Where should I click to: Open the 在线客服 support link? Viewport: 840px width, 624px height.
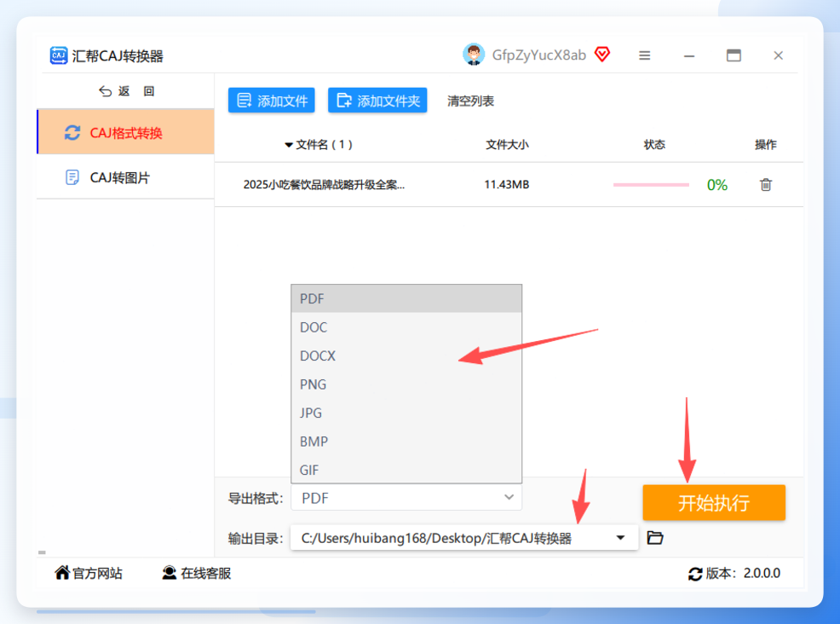pyautogui.click(x=197, y=573)
